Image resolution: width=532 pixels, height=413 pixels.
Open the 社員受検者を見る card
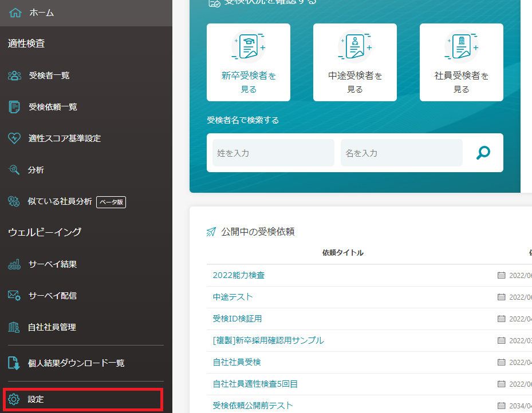click(x=462, y=62)
